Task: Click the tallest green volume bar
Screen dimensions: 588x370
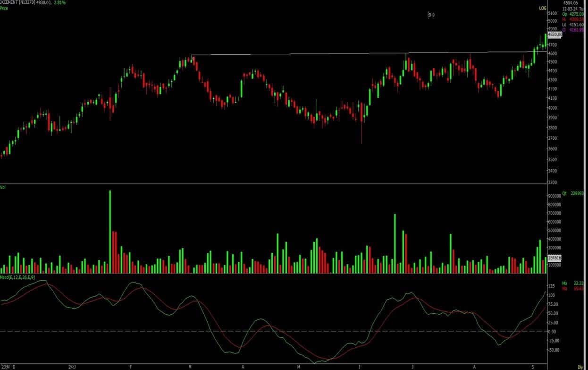Action: click(x=110, y=232)
